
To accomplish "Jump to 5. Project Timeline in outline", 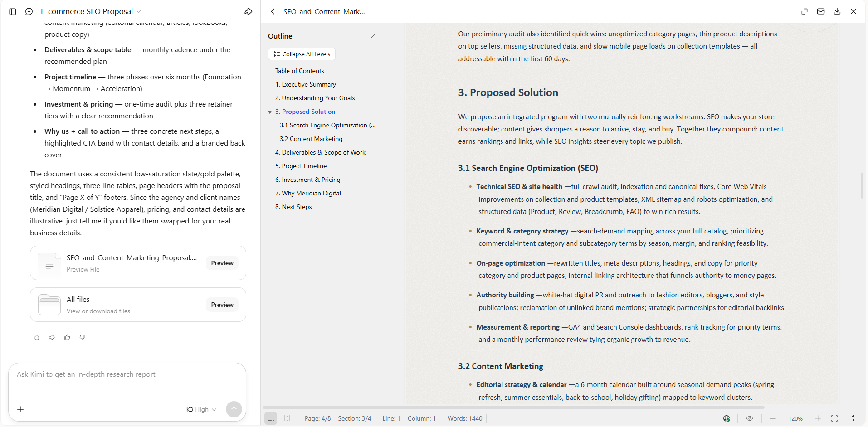I will [301, 166].
